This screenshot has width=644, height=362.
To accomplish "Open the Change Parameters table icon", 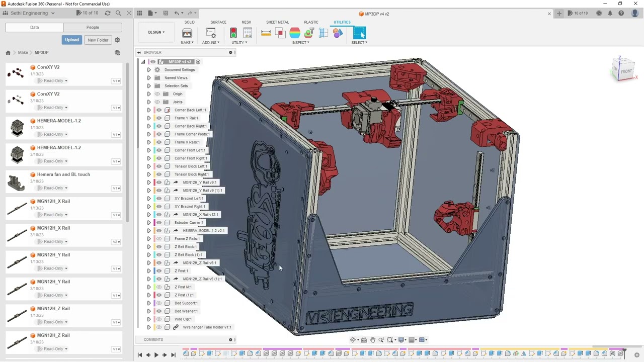I will (247, 33).
